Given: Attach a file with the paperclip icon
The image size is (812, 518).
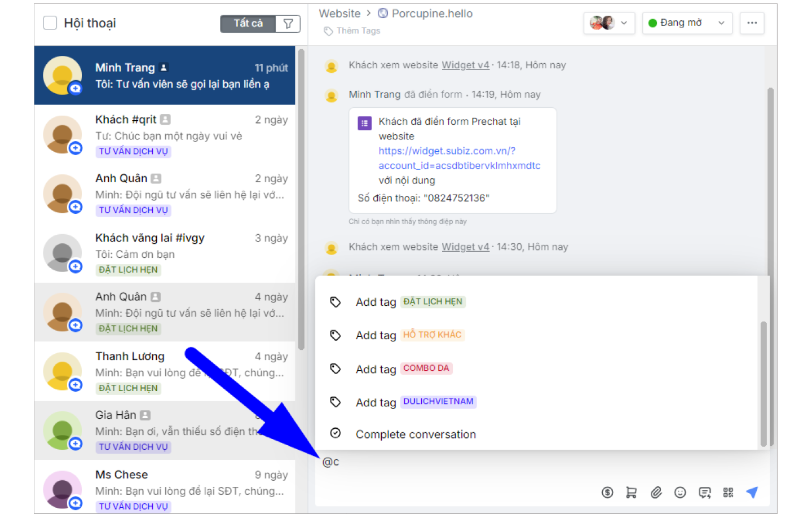Looking at the screenshot, I should coord(656,493).
